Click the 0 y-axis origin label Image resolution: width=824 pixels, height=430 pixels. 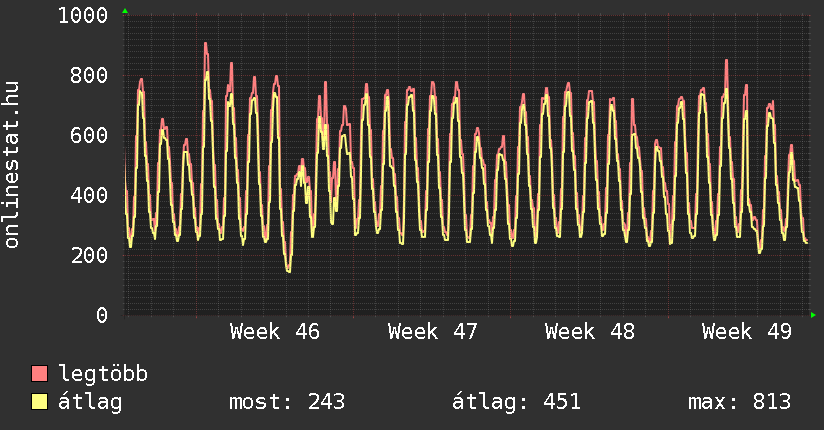pos(101,316)
